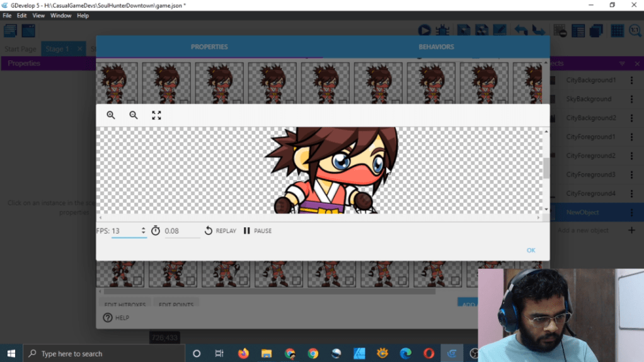Select fifth frame checkbox in lower animation strip
The image size is (644, 362).
pyautogui.click(x=349, y=281)
